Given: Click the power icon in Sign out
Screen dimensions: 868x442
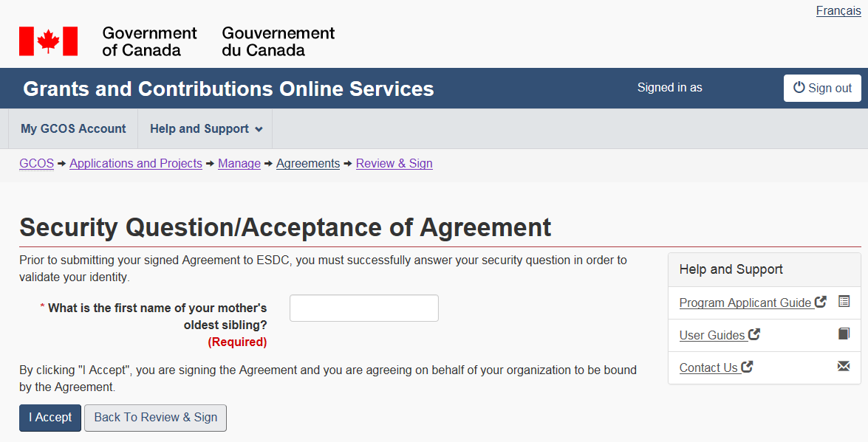Looking at the screenshot, I should coord(799,88).
